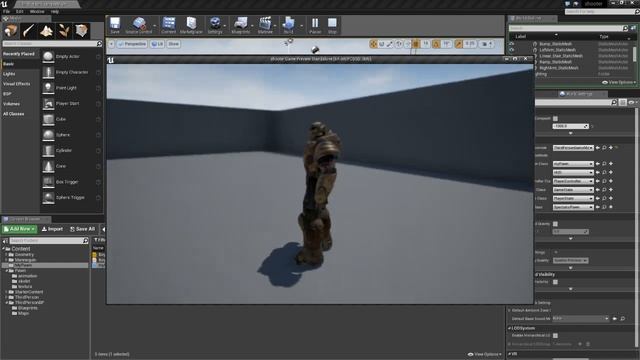Open the viewport Show menu
The width and height of the screenshot is (640, 360).
(x=173, y=44)
